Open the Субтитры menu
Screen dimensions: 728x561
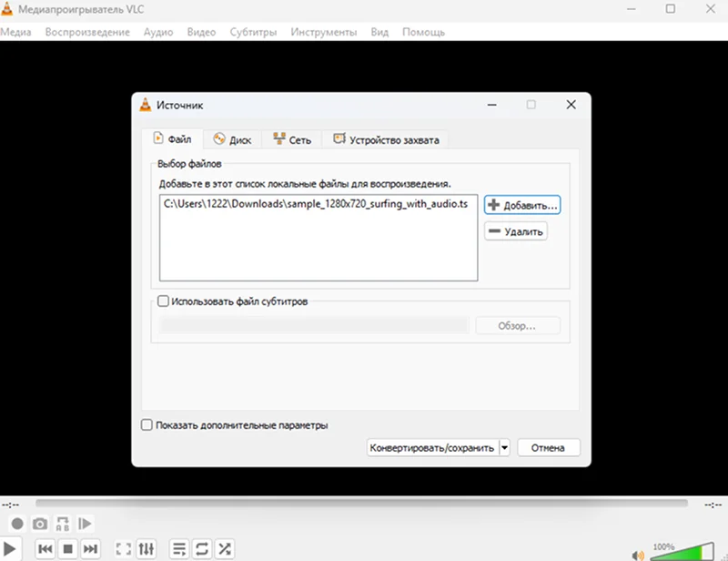pos(253,32)
